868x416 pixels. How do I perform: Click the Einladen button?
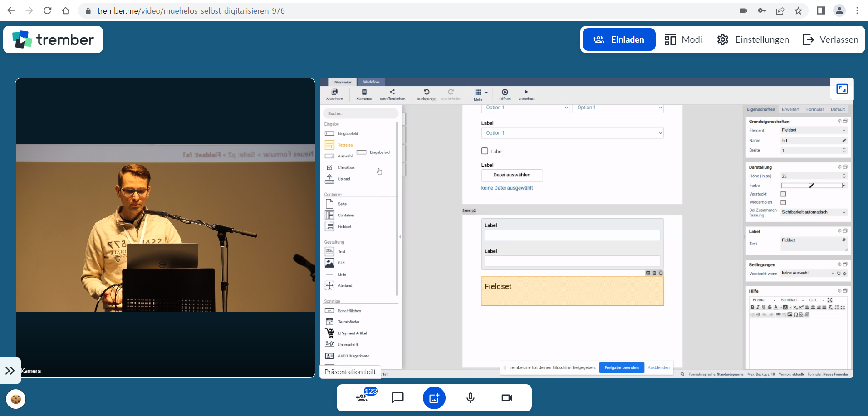(x=619, y=39)
